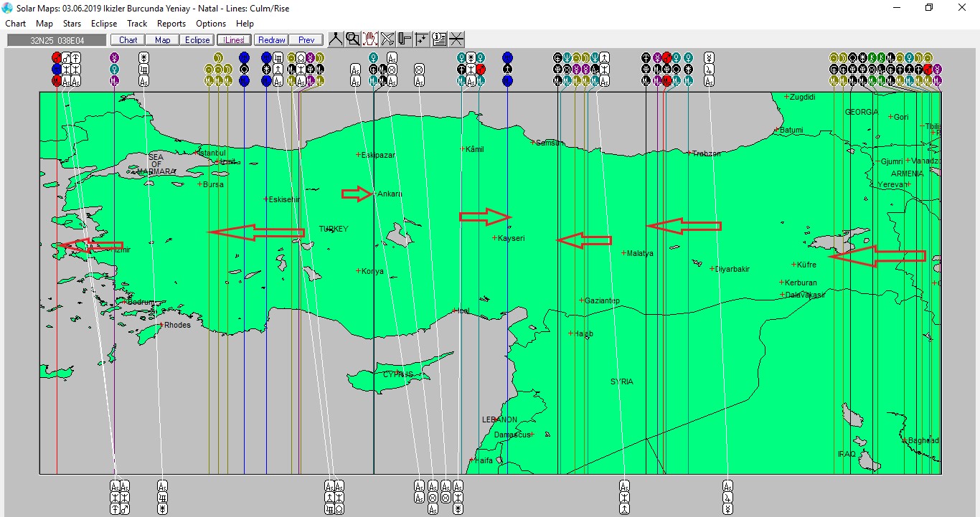Click the 32N25 038E04 coordinates field
980x517 pixels.
56,40
